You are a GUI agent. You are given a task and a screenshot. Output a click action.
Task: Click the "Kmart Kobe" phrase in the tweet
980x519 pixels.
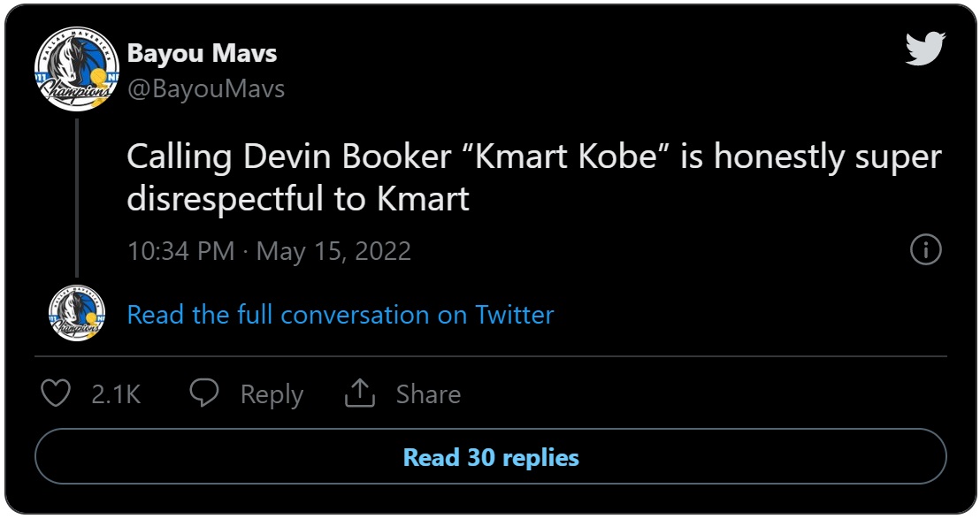click(x=568, y=156)
